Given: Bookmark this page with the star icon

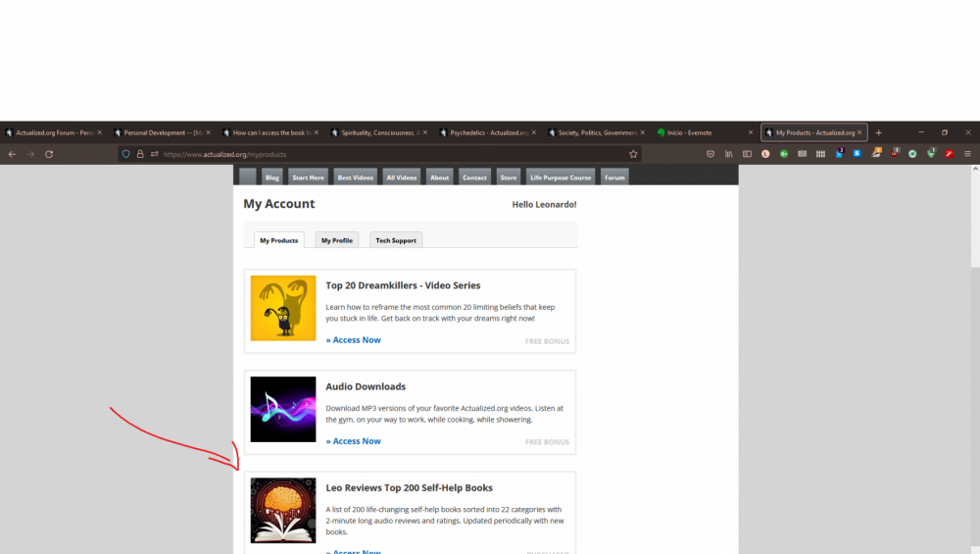Looking at the screenshot, I should (x=633, y=154).
